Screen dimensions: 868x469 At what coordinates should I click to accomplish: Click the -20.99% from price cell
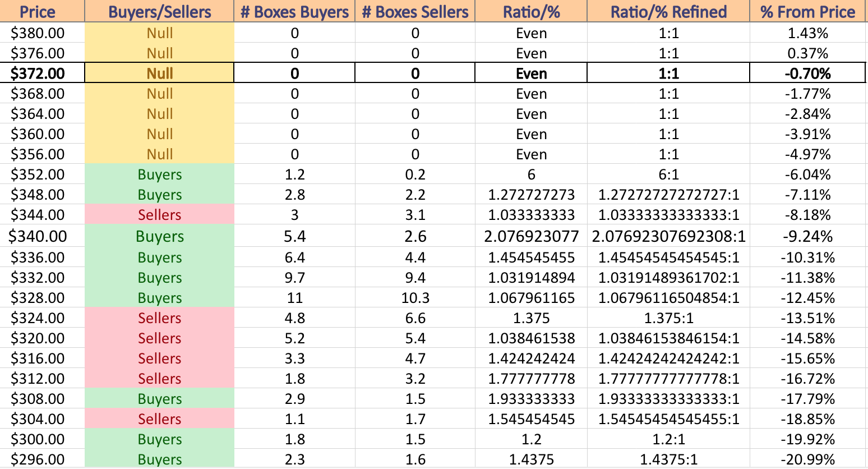pos(808,459)
